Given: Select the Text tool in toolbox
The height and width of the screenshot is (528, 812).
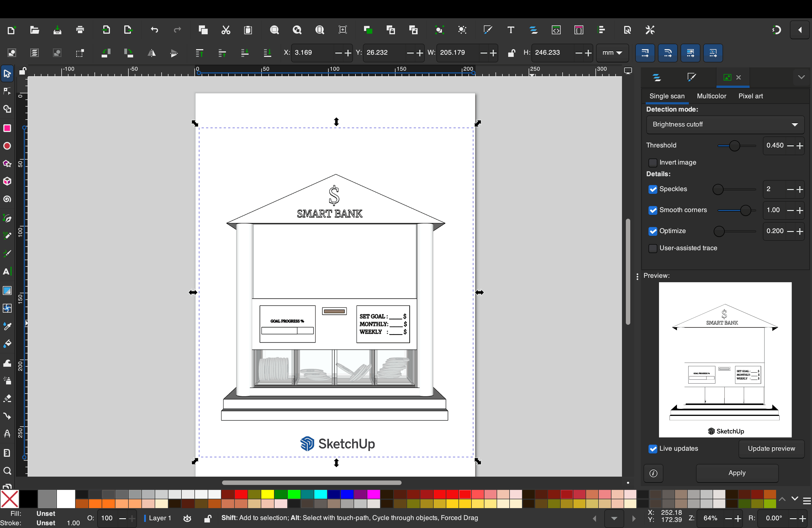Looking at the screenshot, I should (7, 272).
